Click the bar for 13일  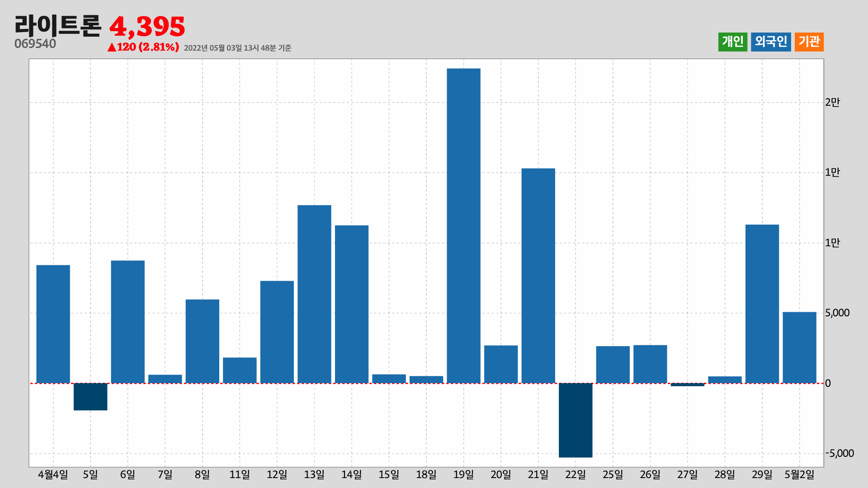314,294
